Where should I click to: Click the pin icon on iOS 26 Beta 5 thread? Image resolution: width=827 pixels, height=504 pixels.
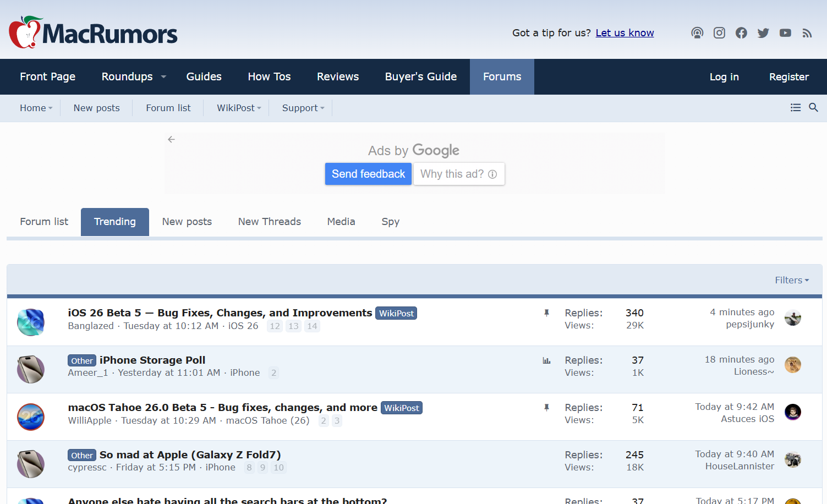coord(546,313)
